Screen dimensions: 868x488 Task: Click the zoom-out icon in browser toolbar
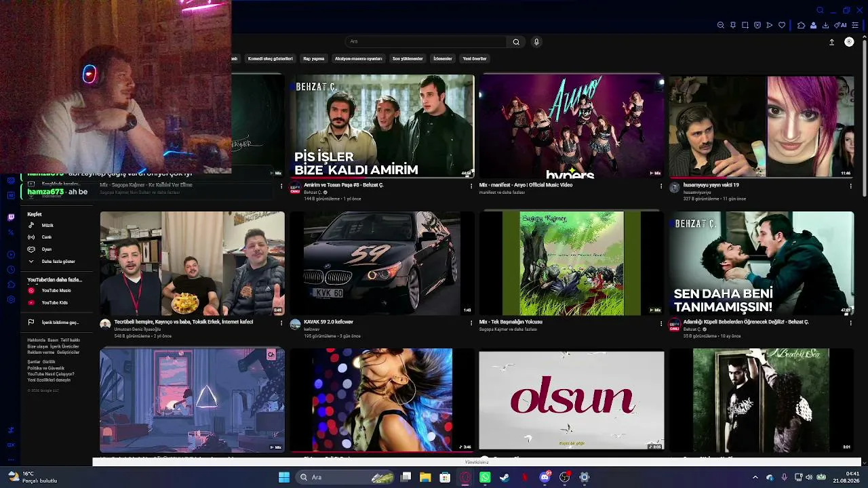[720, 25]
